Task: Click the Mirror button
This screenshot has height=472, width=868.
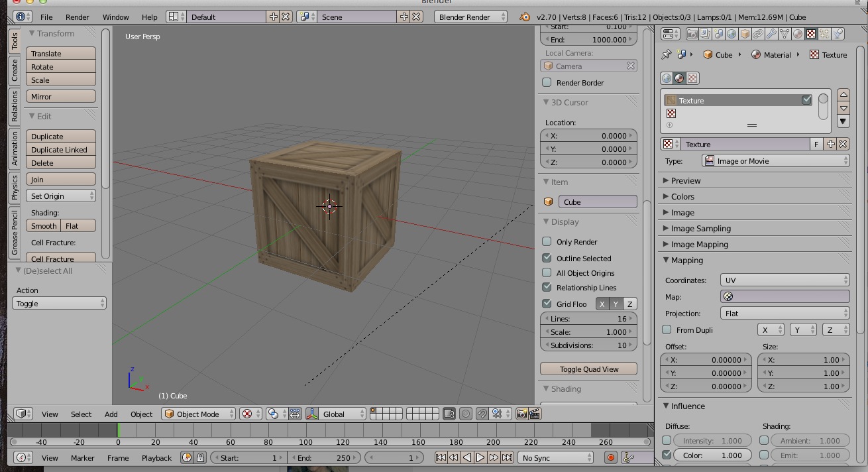Action: click(61, 96)
